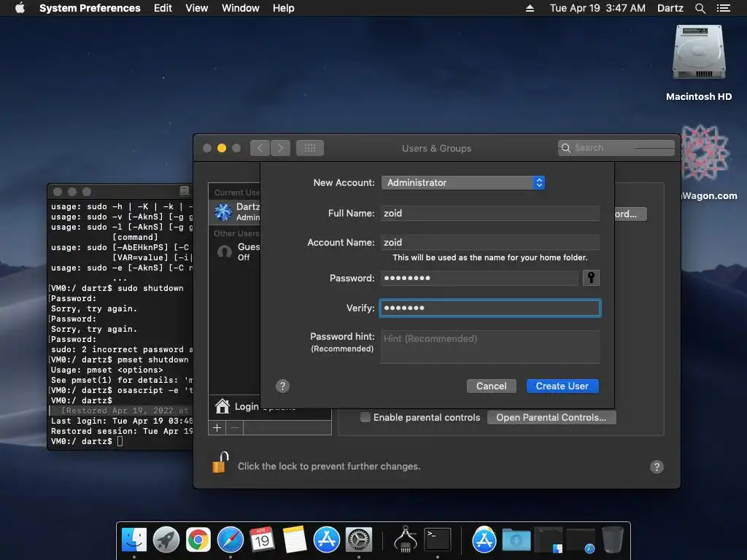The width and height of the screenshot is (747, 560).
Task: Open the Edit menu
Action: tap(163, 8)
